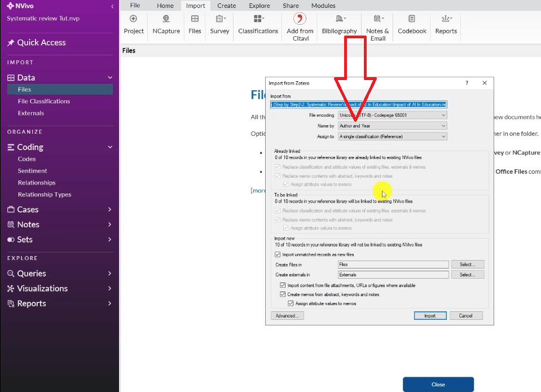
Task: Click the Import from path field
Action: click(x=358, y=104)
